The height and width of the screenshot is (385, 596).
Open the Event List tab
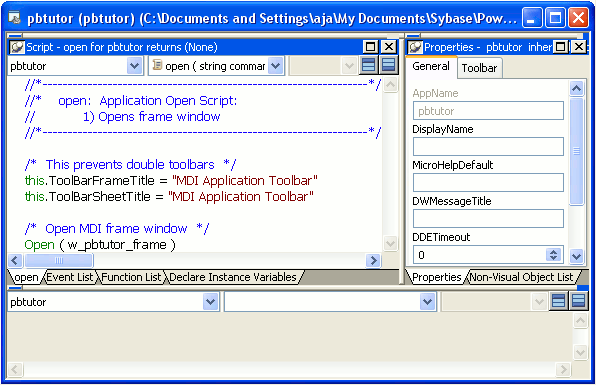(70, 277)
